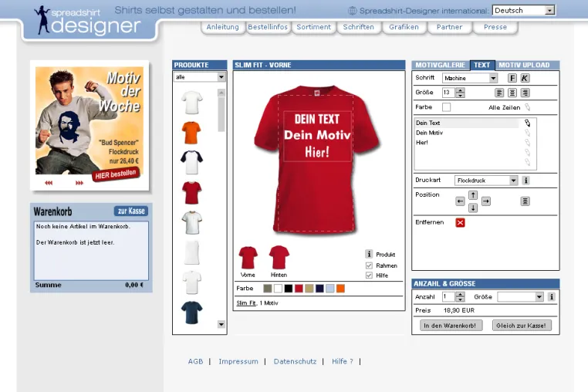Screen dimensions: 588x392
Task: Move position right arrow
Action: click(486, 201)
